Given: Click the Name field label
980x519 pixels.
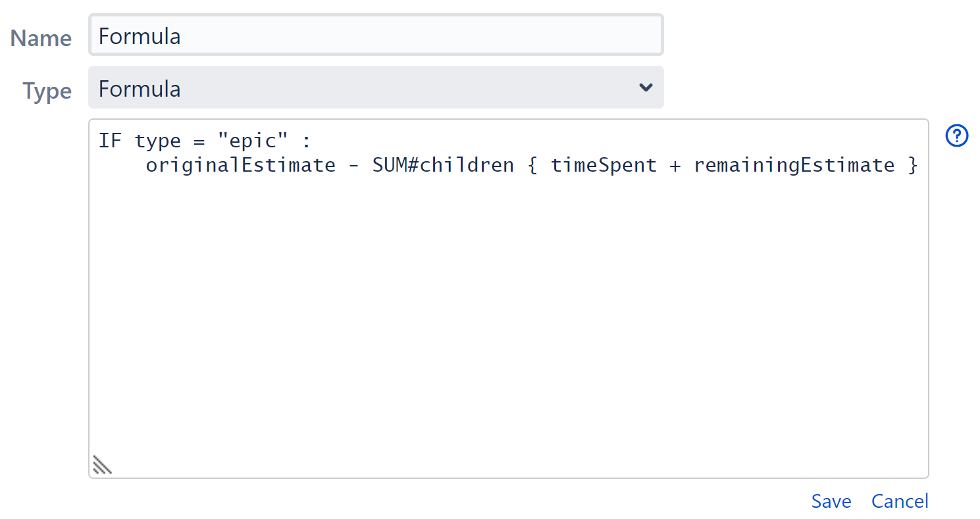Looking at the screenshot, I should point(41,38).
